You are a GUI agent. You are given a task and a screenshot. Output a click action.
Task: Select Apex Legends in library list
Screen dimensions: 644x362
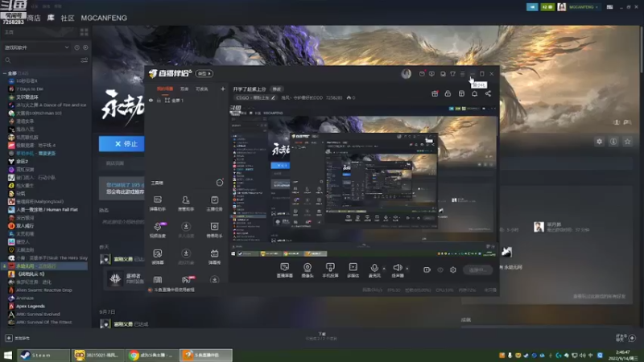(31, 306)
